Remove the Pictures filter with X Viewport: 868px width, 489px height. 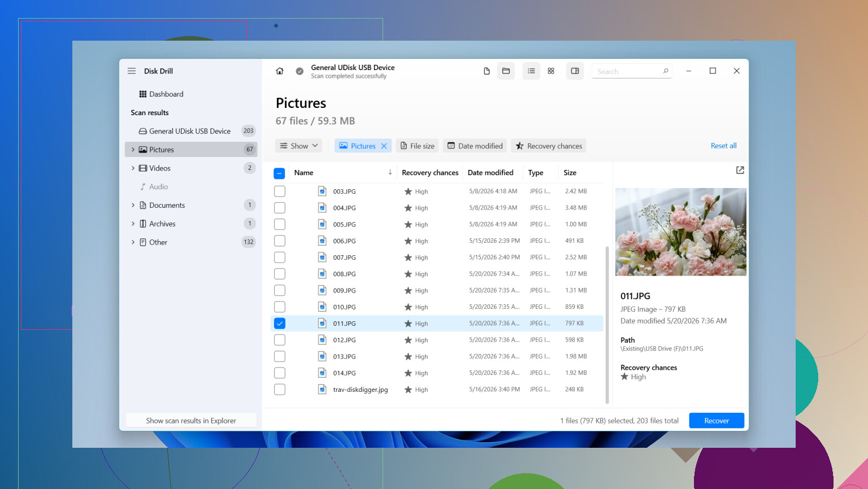pos(384,146)
